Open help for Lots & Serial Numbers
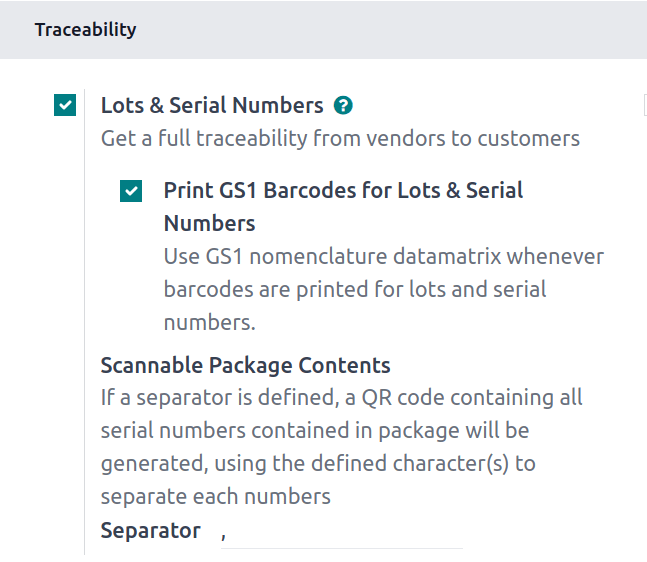 click(344, 105)
